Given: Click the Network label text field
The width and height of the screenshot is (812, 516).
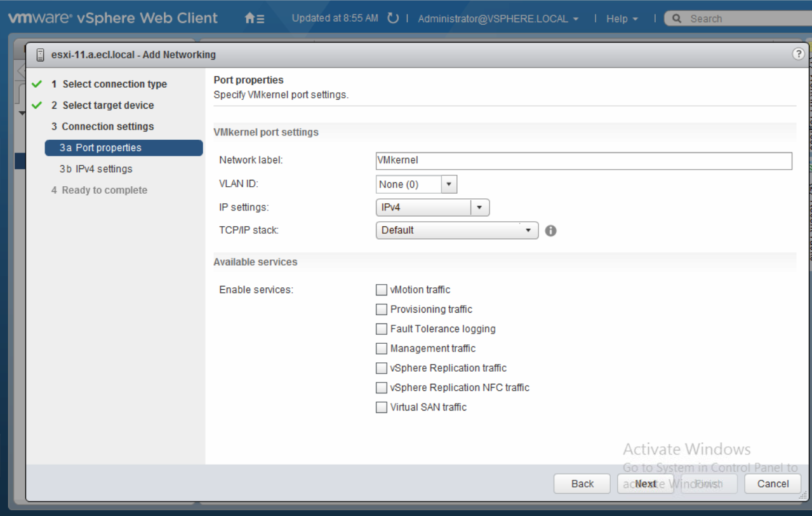Looking at the screenshot, I should point(583,161).
